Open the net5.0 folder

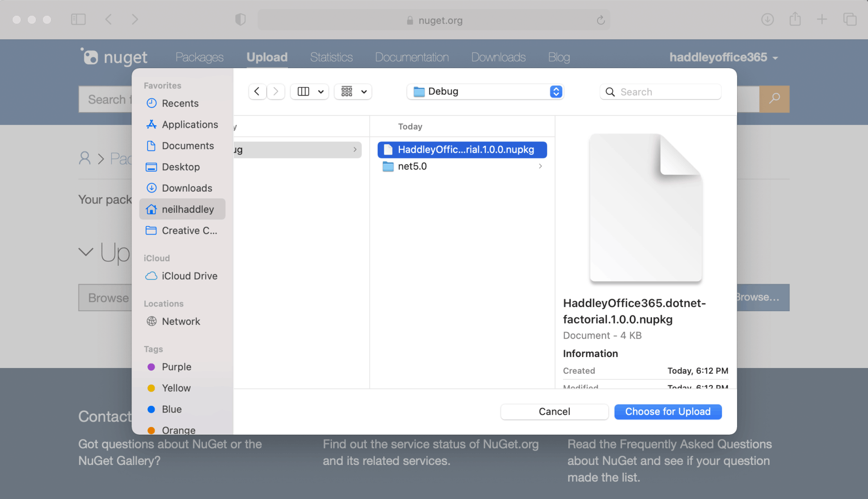pyautogui.click(x=462, y=166)
